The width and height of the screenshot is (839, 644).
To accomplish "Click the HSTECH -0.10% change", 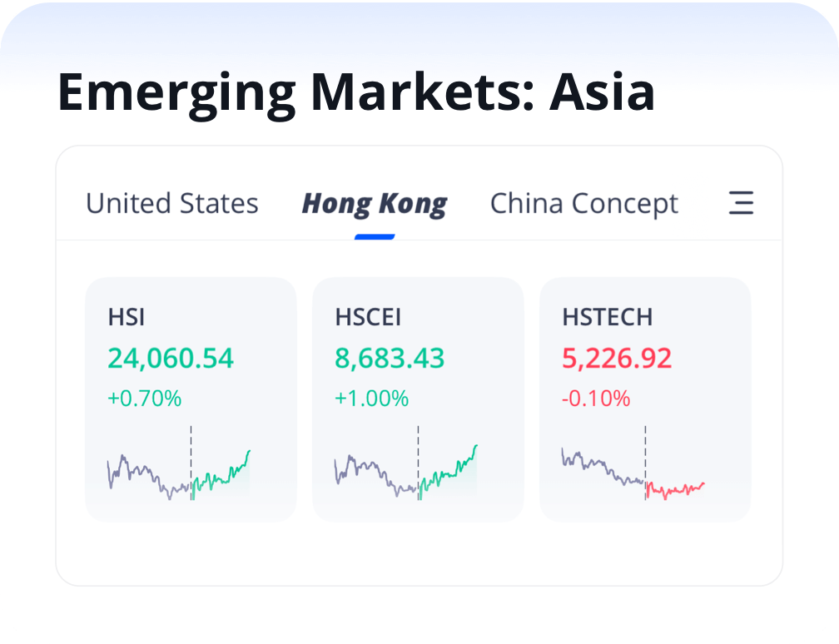I will click(596, 399).
